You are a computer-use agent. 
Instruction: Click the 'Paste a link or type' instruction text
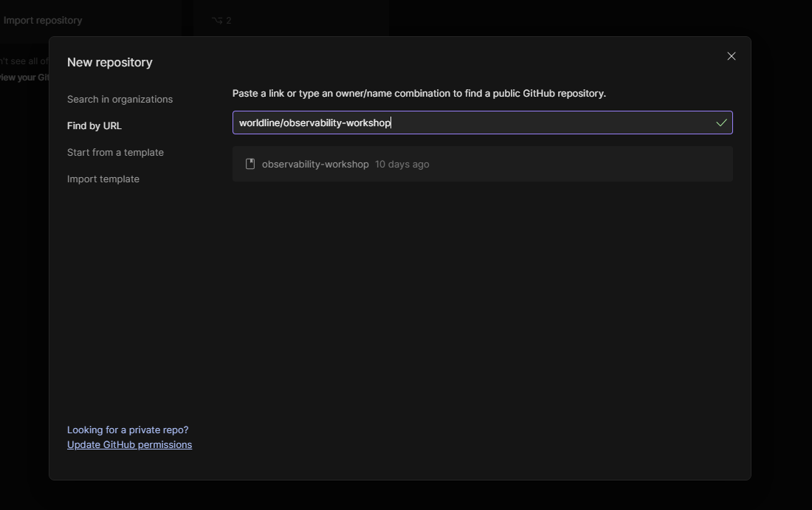(x=419, y=93)
